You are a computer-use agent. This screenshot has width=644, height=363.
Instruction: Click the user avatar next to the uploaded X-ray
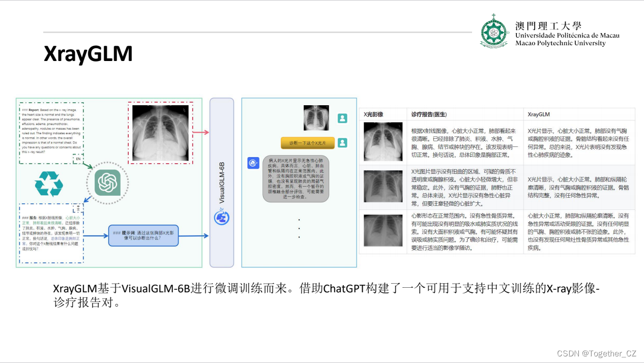[x=342, y=118]
